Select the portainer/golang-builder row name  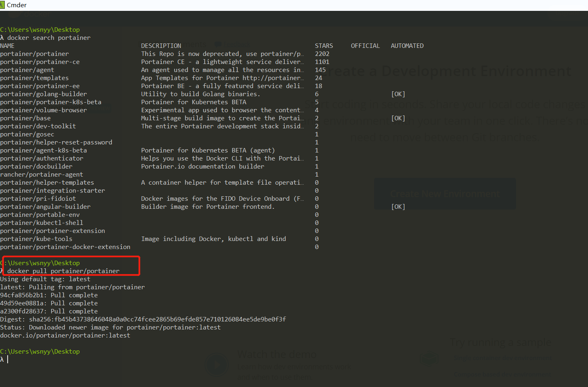point(43,94)
